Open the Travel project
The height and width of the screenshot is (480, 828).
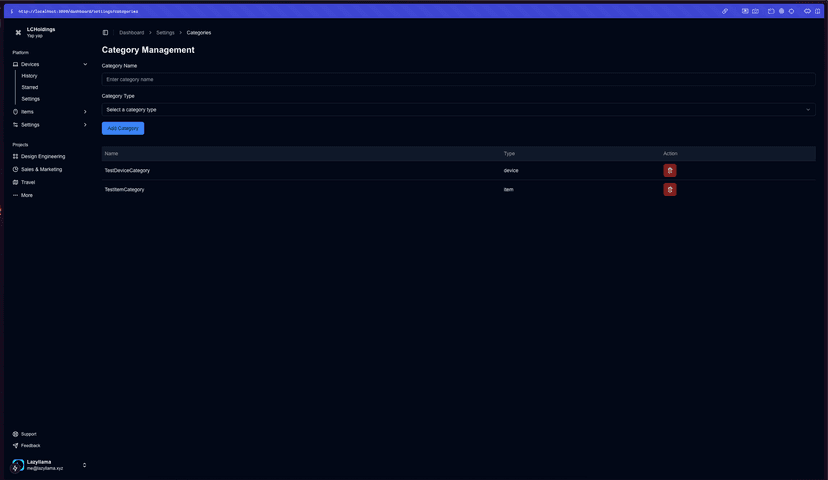click(28, 183)
